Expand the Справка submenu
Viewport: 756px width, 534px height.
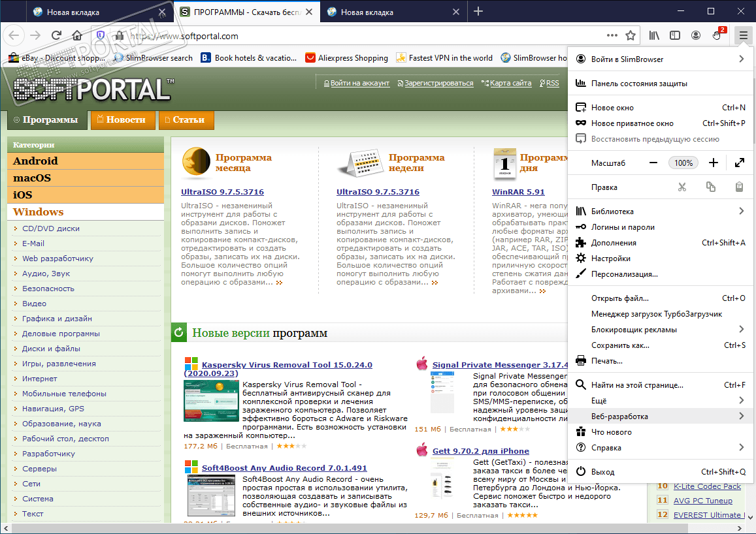click(660, 447)
